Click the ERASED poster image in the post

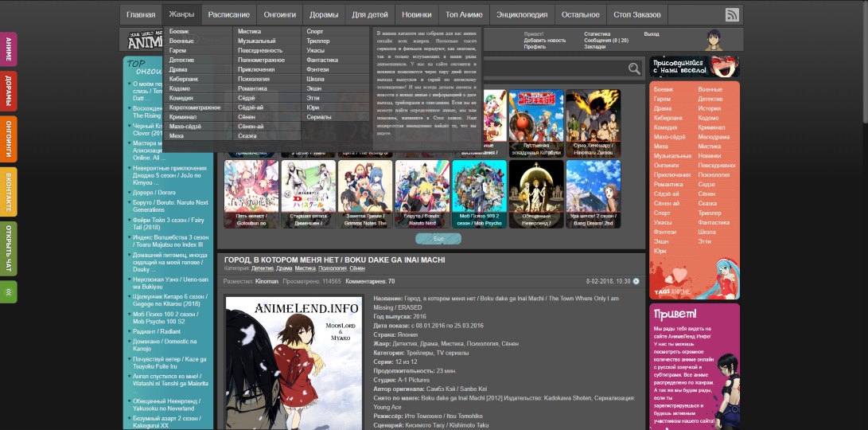tap(294, 363)
